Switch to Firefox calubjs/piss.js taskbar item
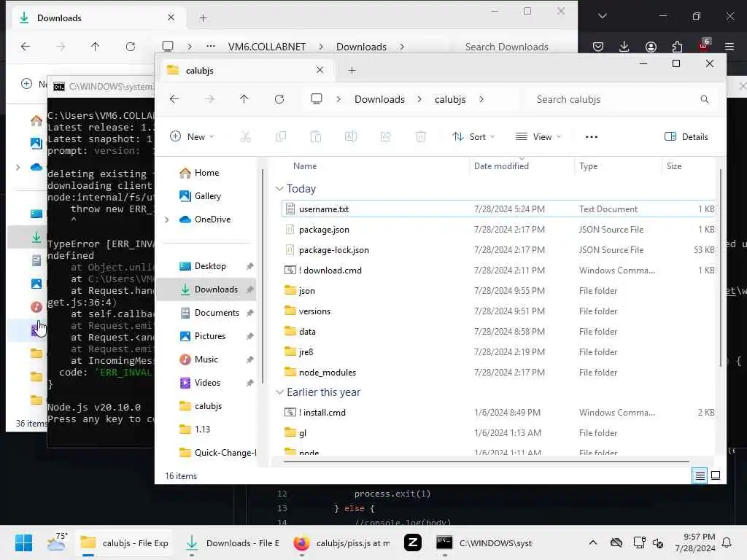Viewport: 747px width, 560px height. coord(341,542)
